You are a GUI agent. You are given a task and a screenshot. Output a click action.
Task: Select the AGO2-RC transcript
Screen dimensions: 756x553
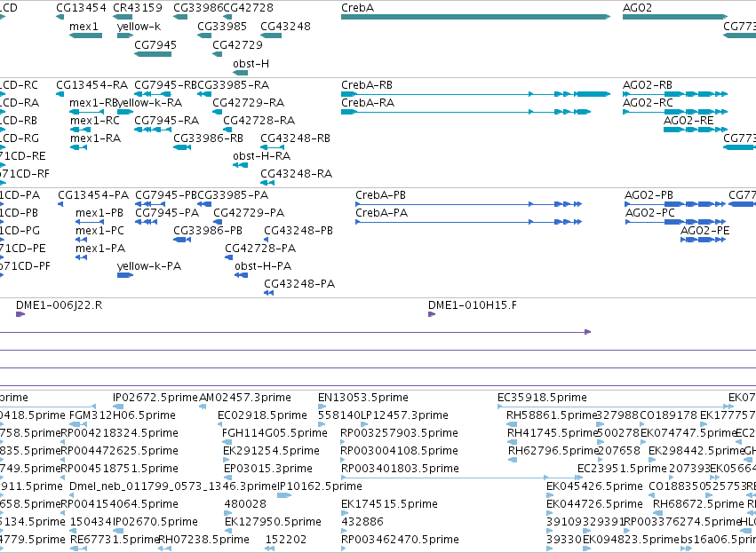[x=675, y=112]
